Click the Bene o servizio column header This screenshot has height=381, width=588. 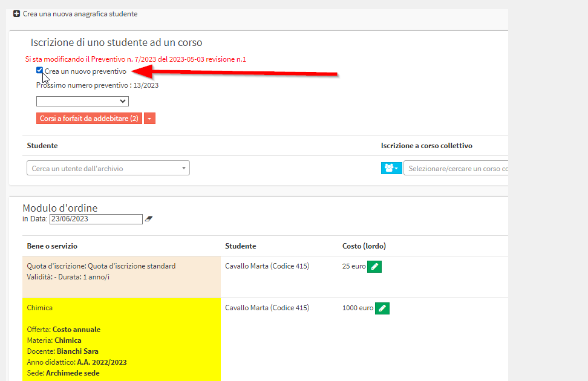point(52,246)
